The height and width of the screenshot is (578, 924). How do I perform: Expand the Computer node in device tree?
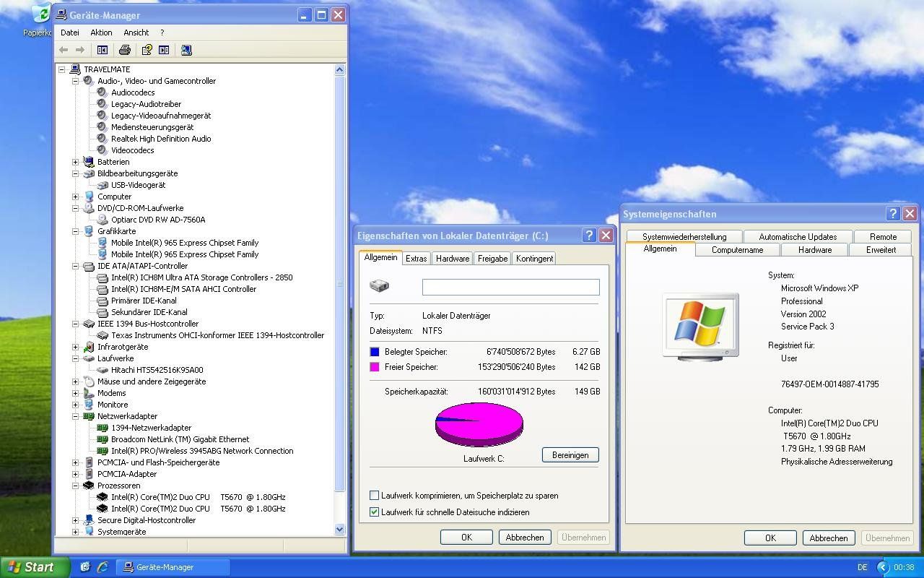pyautogui.click(x=75, y=197)
